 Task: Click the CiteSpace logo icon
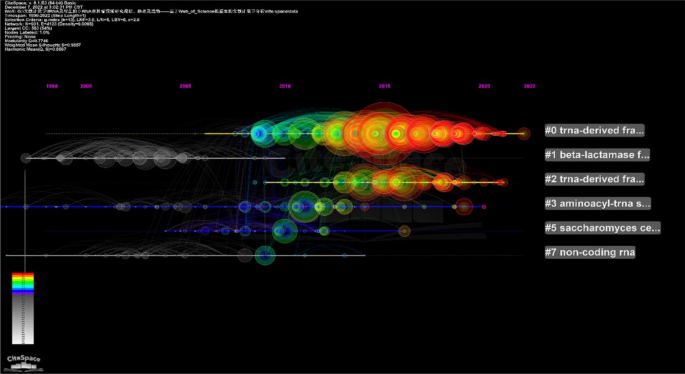[x=24, y=363]
